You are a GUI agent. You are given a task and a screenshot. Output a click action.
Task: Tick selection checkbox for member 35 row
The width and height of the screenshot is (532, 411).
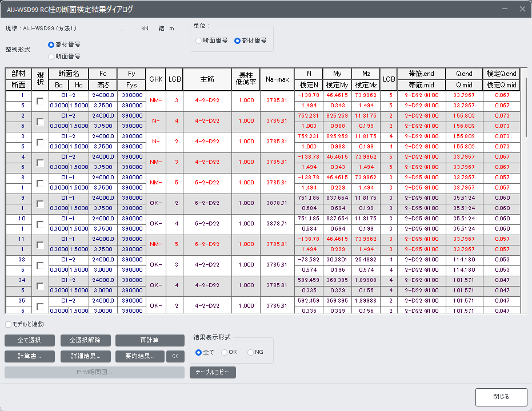tap(40, 307)
